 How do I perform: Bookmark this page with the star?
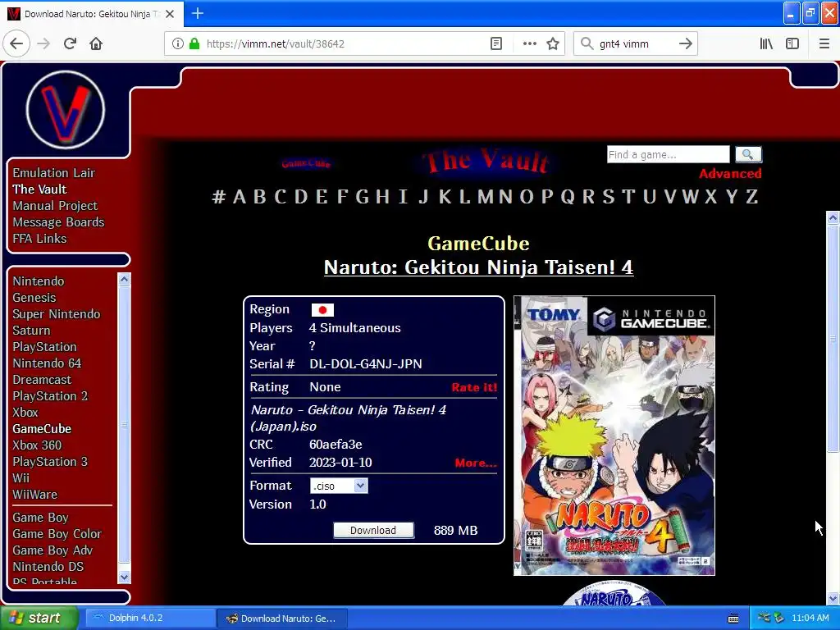click(553, 44)
